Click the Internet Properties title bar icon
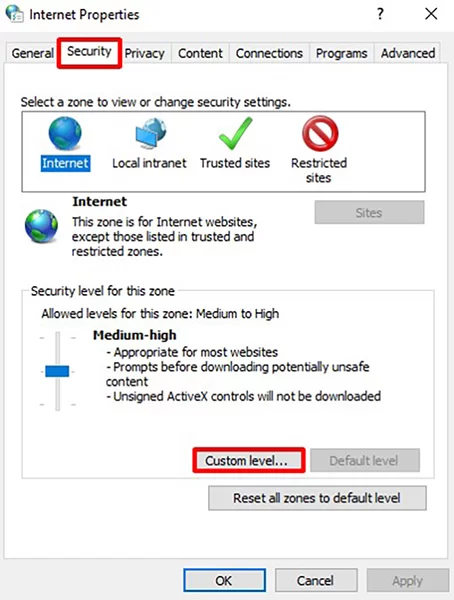 (15, 14)
